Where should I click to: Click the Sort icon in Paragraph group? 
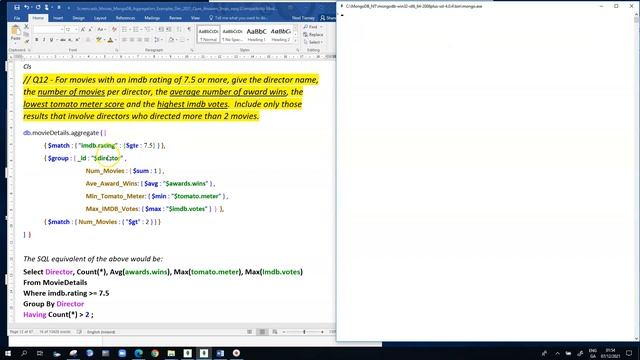[x=179, y=29]
